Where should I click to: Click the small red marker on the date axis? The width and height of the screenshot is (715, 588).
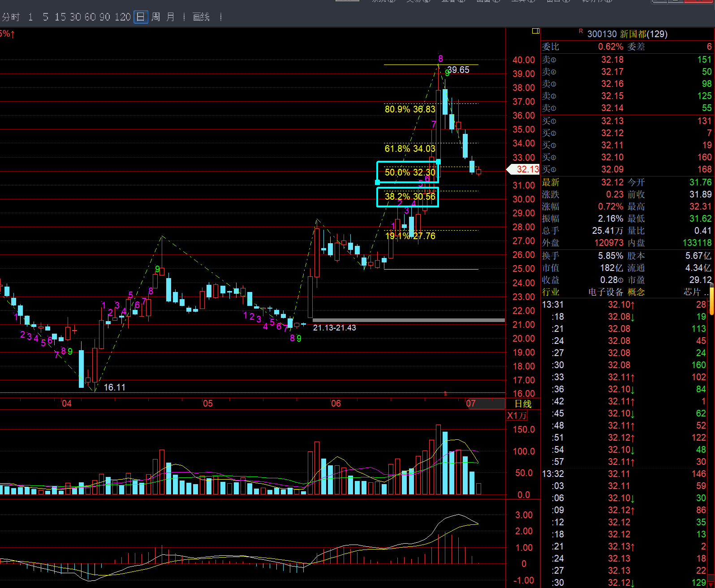(445, 394)
